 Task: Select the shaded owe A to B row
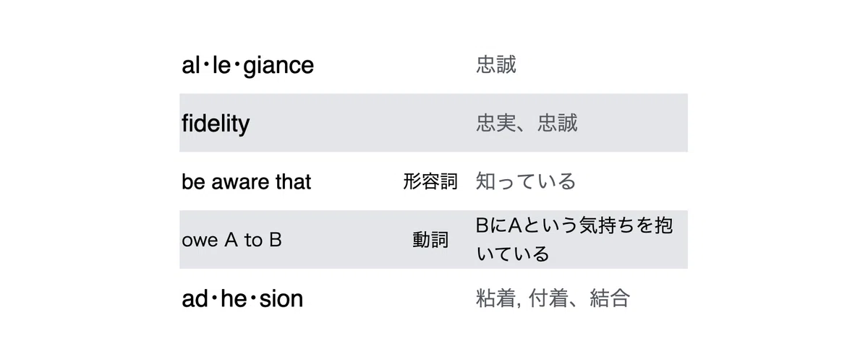tap(433, 240)
